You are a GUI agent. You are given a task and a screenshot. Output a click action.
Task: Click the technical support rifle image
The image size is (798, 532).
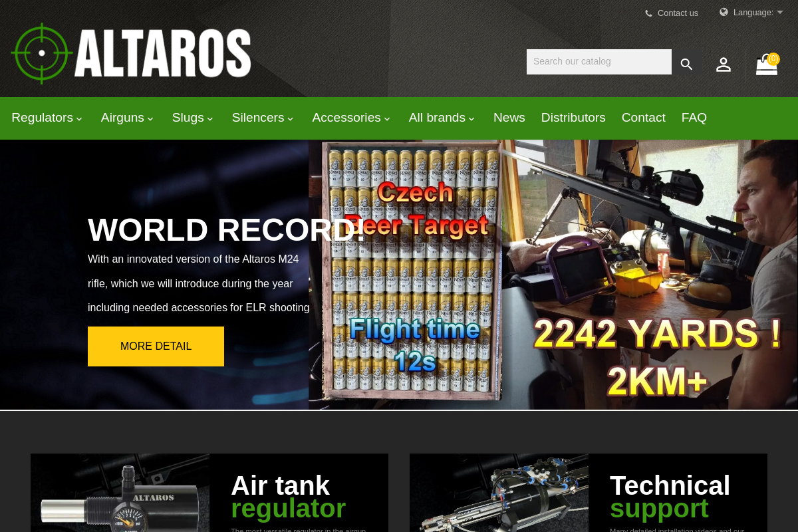499,493
